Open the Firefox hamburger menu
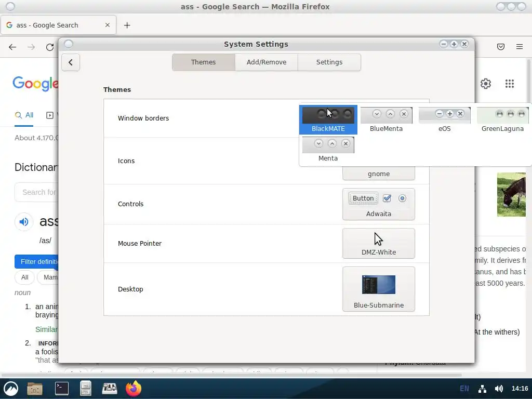The height and width of the screenshot is (399, 532). pyautogui.click(x=520, y=47)
